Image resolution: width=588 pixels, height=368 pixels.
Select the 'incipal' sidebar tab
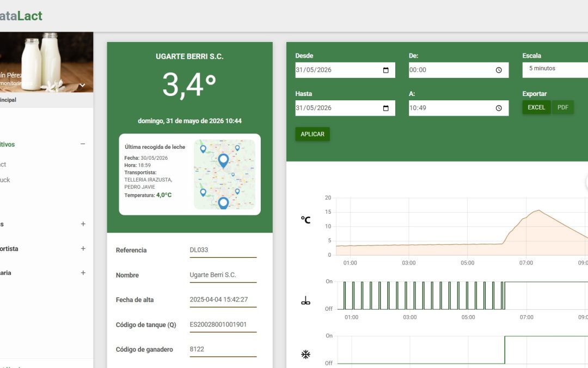point(8,100)
